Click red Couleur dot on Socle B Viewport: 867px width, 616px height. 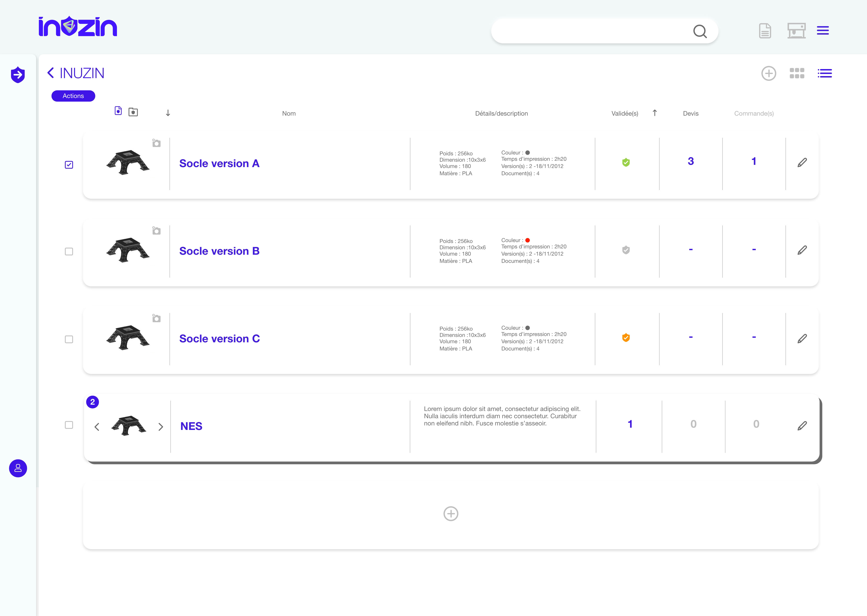click(x=528, y=240)
